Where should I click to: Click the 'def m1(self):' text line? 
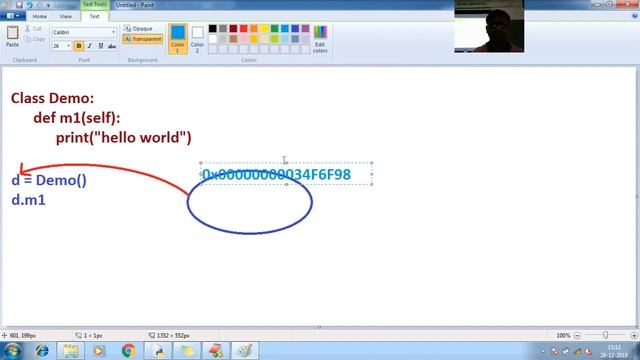(77, 118)
